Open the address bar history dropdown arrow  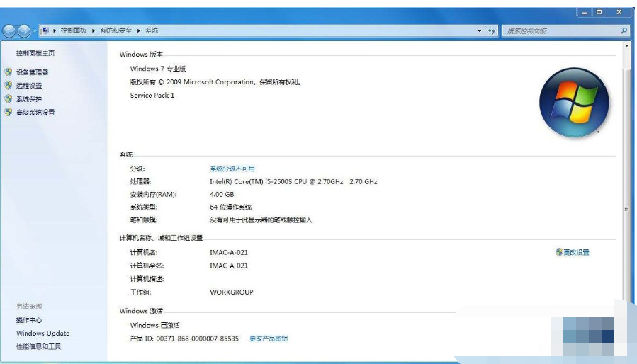(x=480, y=31)
